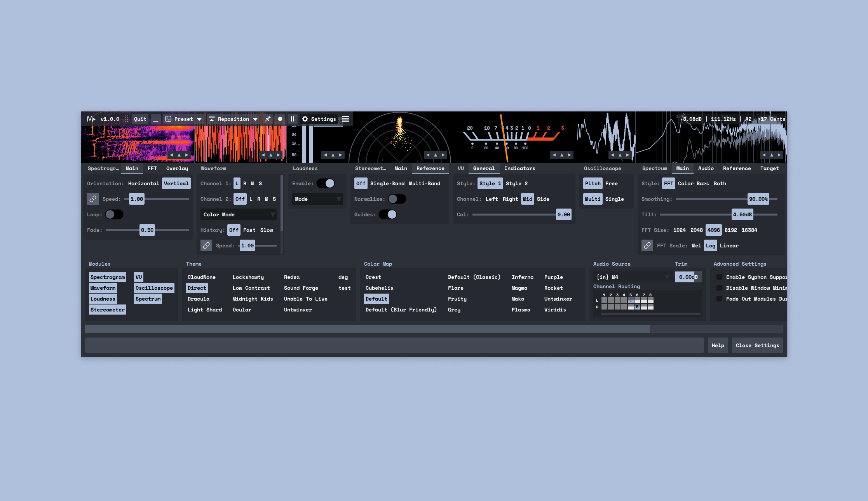Click link icon beside Spectrogram Speed
868x501 pixels.
(x=93, y=199)
